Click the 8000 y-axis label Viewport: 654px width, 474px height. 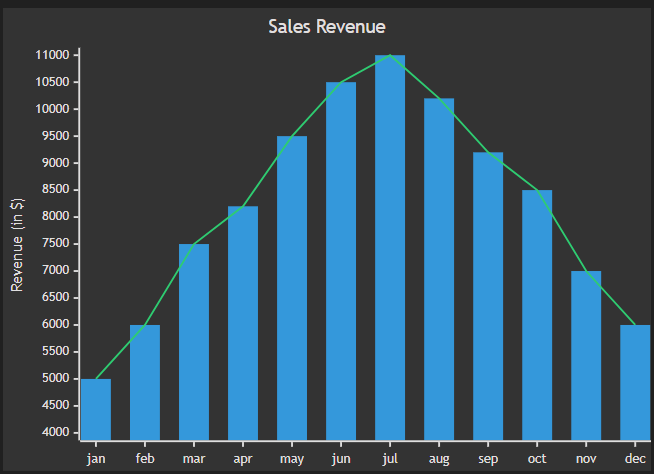tap(55, 217)
